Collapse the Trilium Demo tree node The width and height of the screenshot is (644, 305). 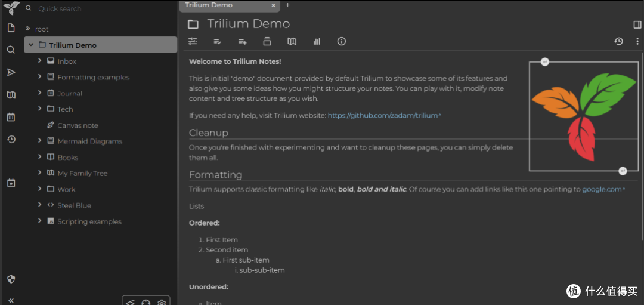31,44
